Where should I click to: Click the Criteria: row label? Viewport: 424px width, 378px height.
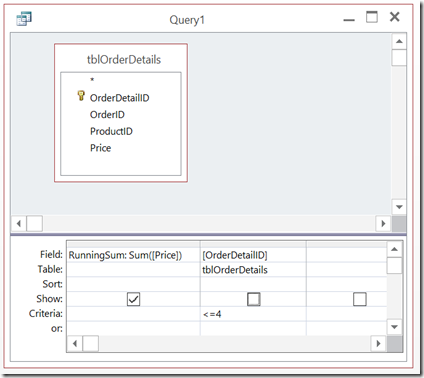coord(46,314)
